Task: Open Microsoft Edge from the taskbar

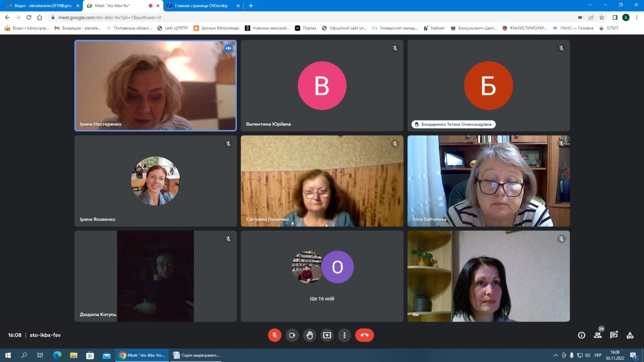Action: tap(57, 355)
